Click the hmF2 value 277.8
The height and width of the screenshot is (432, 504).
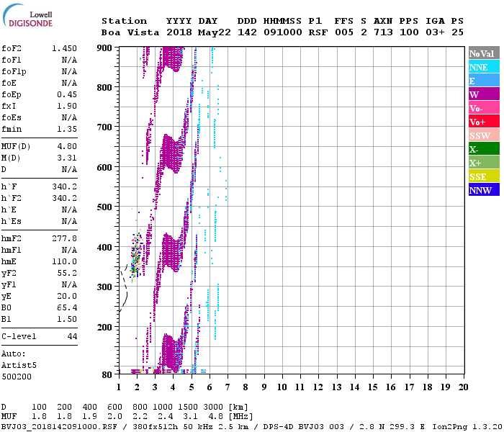click(64, 238)
